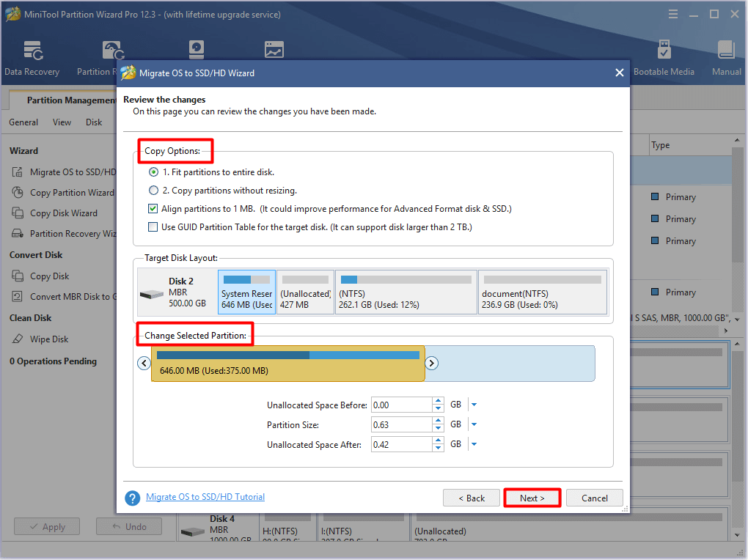This screenshot has height=560, width=748.
Task: Open Data Recovery tool
Action: coord(32,58)
